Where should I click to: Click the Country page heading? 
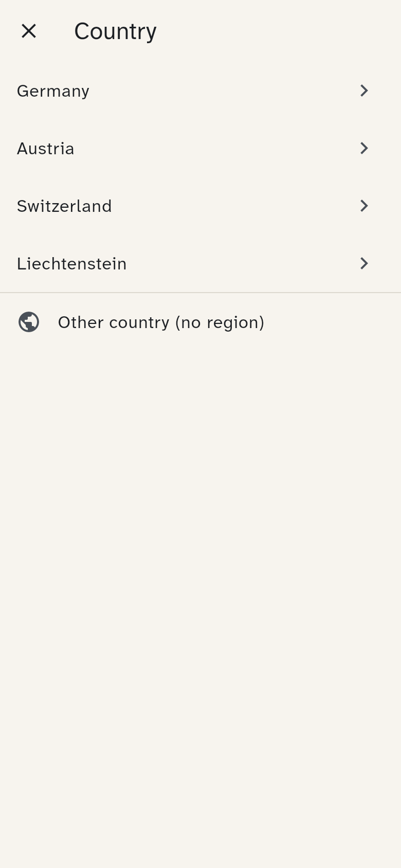tap(115, 31)
